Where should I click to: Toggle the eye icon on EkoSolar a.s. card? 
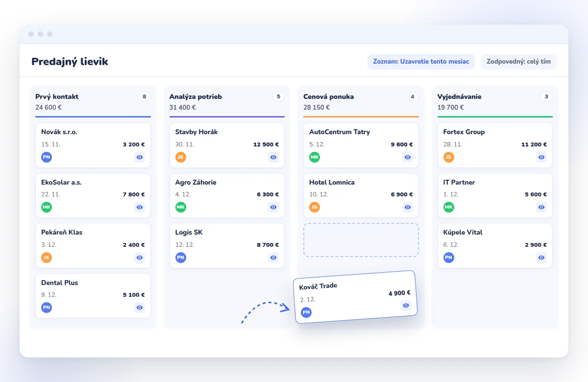tap(140, 207)
